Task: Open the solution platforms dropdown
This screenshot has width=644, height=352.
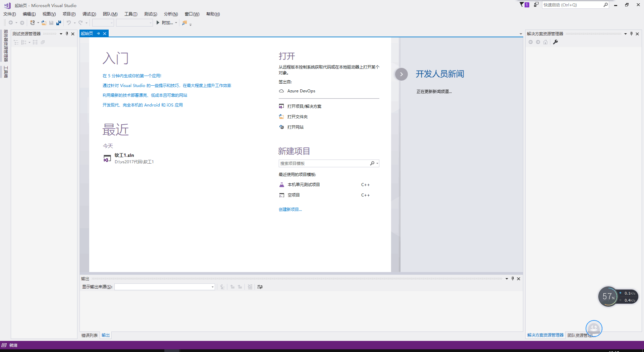Action: point(134,23)
